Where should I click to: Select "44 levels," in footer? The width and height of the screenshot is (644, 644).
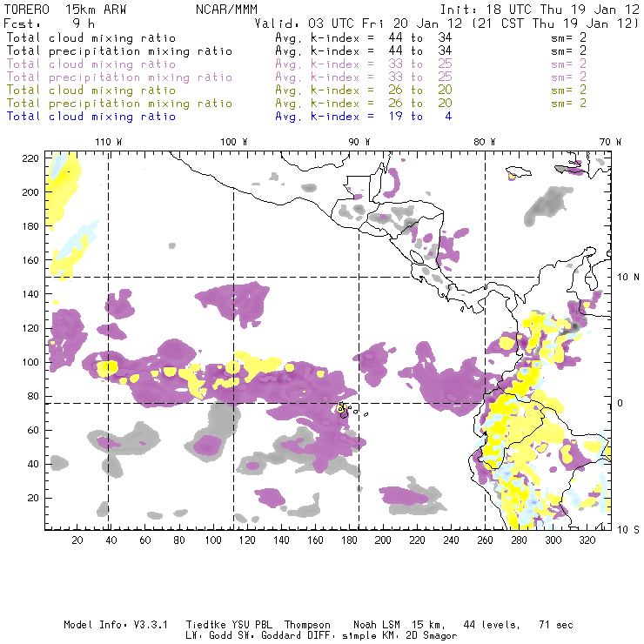point(492,625)
